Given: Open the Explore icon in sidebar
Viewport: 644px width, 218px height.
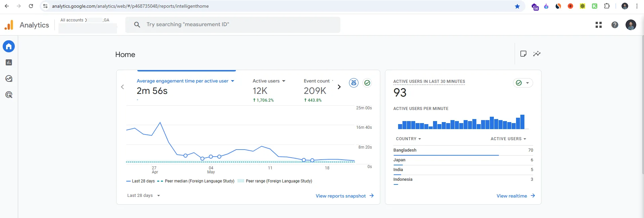Looking at the screenshot, I should tap(9, 78).
